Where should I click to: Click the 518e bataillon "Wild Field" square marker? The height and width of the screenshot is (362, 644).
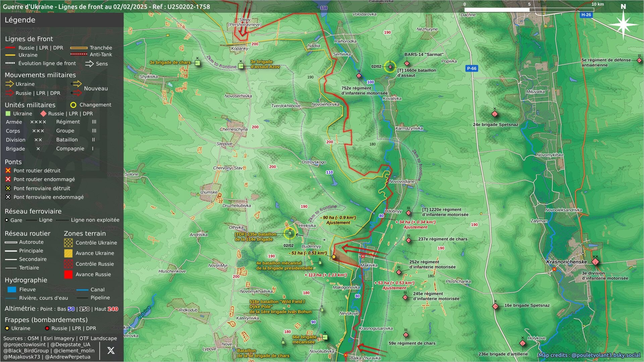322,310
